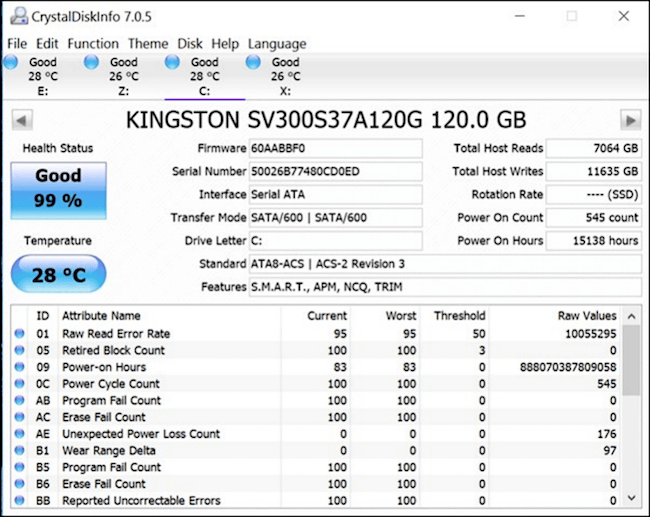Open the File menu
Image resolution: width=650 pixels, height=517 pixels.
pos(17,44)
